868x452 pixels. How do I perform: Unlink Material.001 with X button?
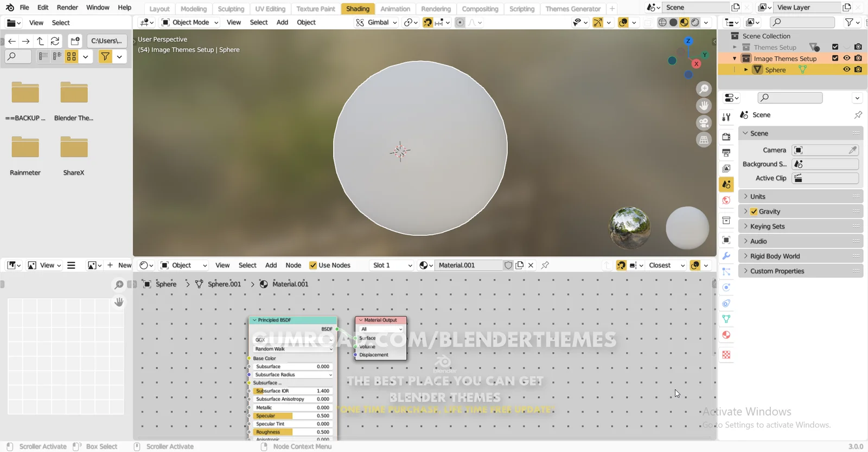(531, 265)
